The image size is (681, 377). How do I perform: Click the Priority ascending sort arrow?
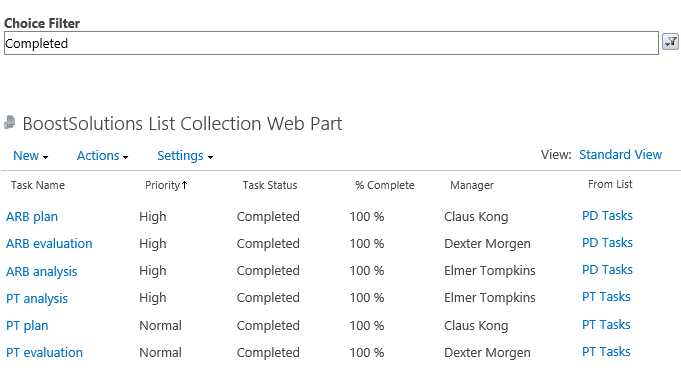pyautogui.click(x=185, y=185)
